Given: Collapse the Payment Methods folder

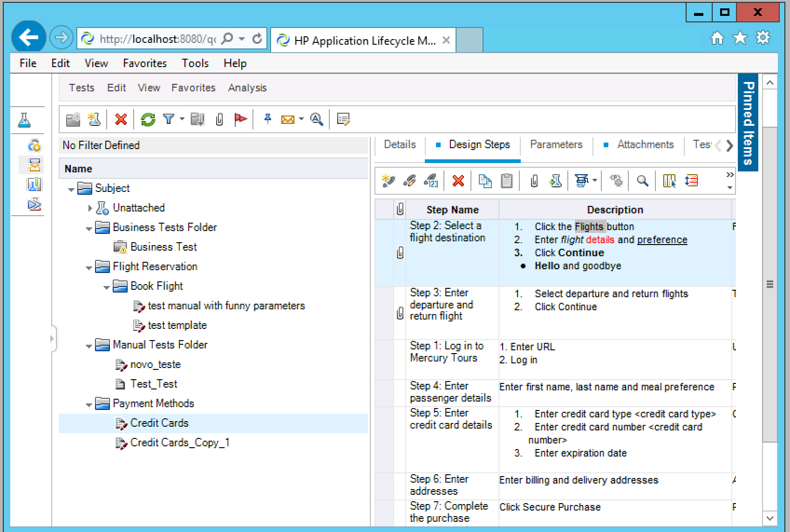Looking at the screenshot, I should (89, 405).
